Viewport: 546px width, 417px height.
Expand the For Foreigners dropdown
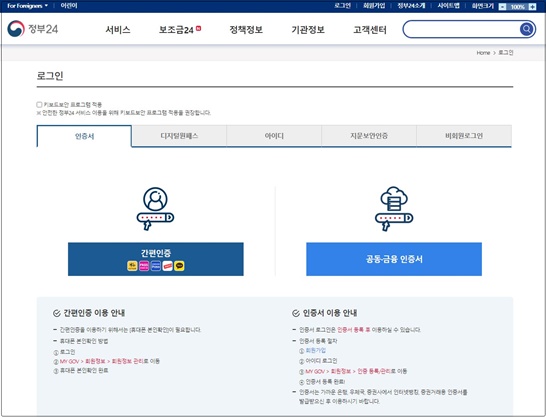pyautogui.click(x=28, y=6)
